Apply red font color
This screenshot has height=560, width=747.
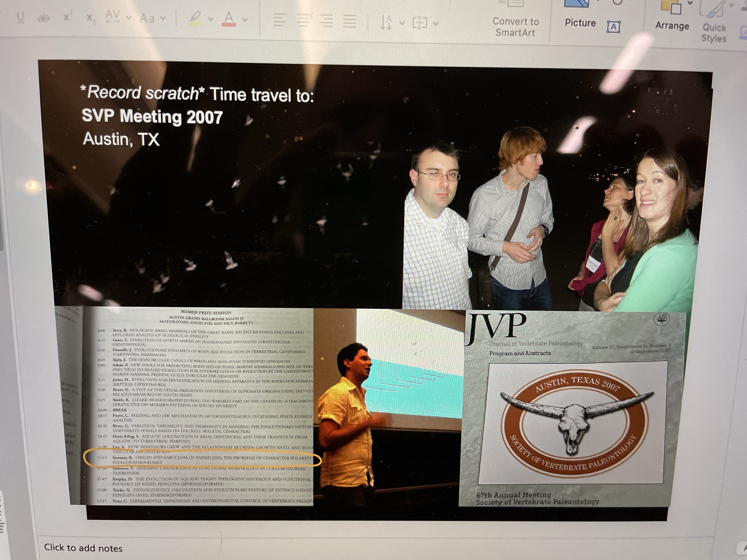(229, 19)
